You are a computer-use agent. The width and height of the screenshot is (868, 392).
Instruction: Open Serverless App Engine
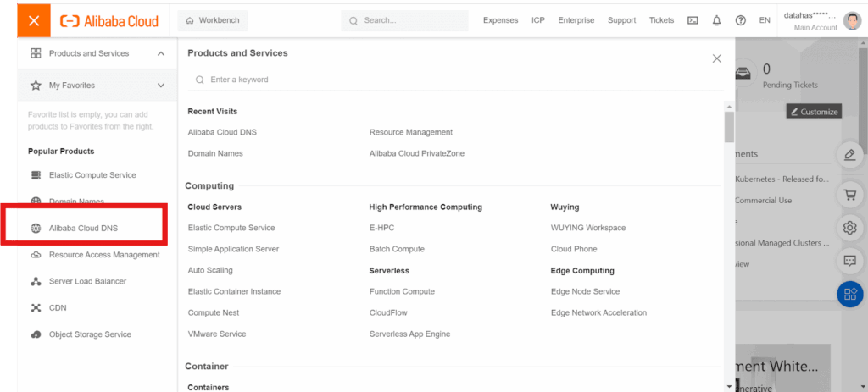pyautogui.click(x=409, y=334)
